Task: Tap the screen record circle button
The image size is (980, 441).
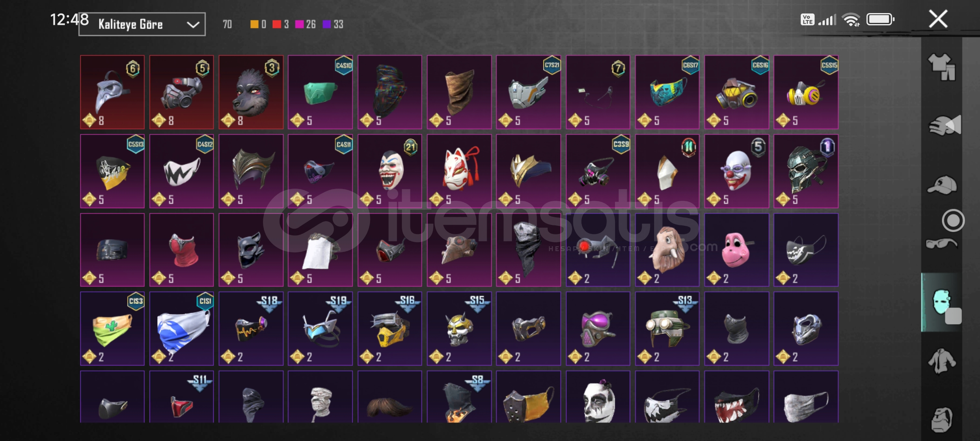Action: (953, 220)
